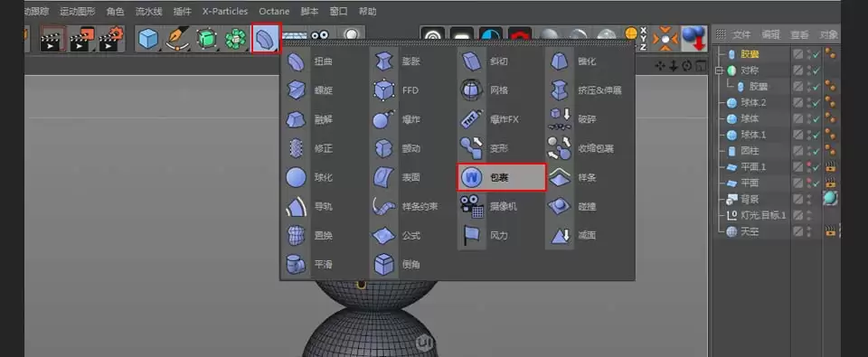868x357 pixels.
Task: Toggle enable checkmark for 圆柱
Action: (816, 151)
